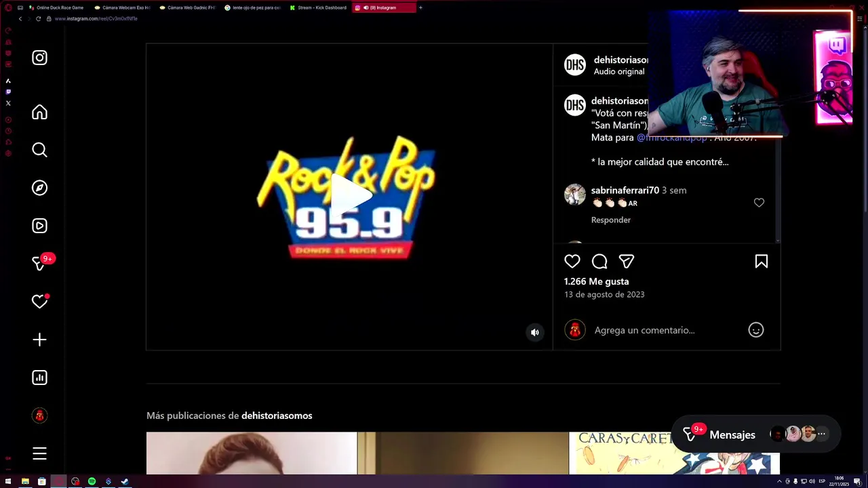Open profile avatar in the sidebar
The height and width of the screenshot is (488, 868).
coord(39,415)
